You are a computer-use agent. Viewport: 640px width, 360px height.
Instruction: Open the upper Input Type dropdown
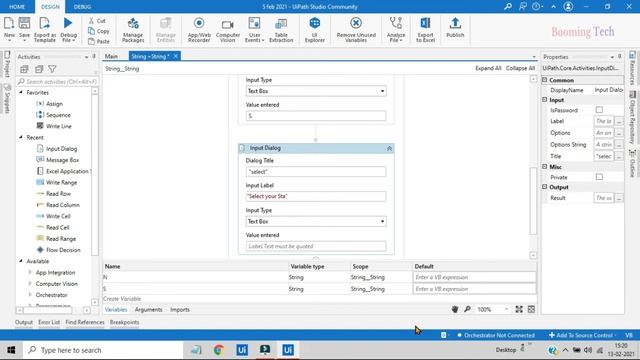click(x=316, y=91)
